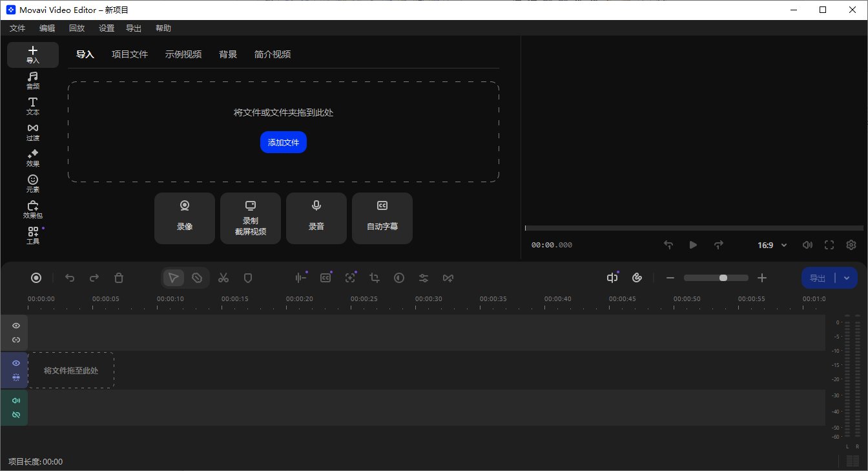
Task: Click the transition wizard icon
Action: 448,278
